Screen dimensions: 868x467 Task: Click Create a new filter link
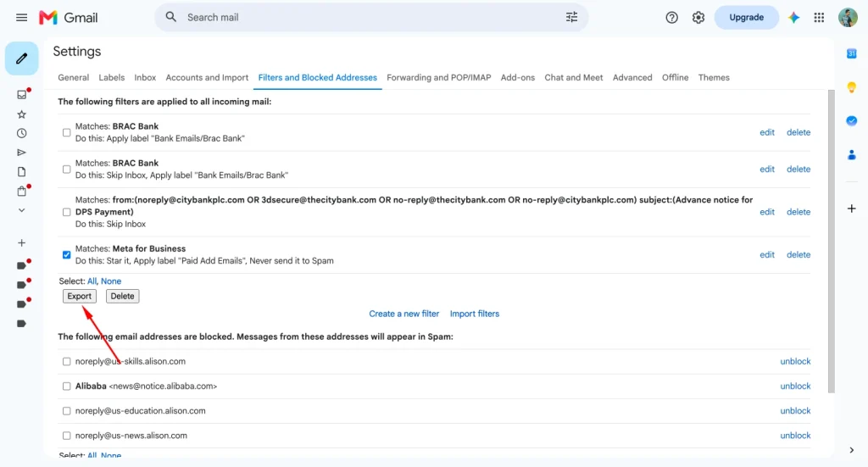click(403, 314)
